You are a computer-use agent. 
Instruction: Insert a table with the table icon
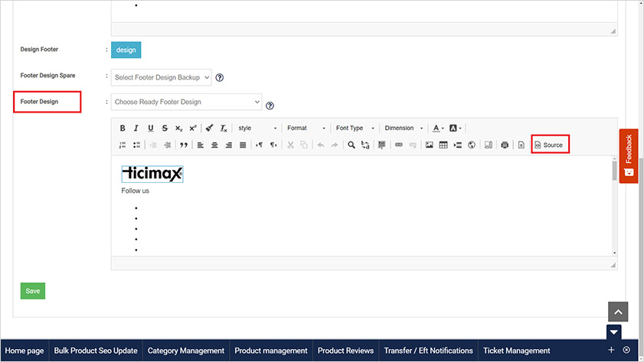click(x=443, y=145)
